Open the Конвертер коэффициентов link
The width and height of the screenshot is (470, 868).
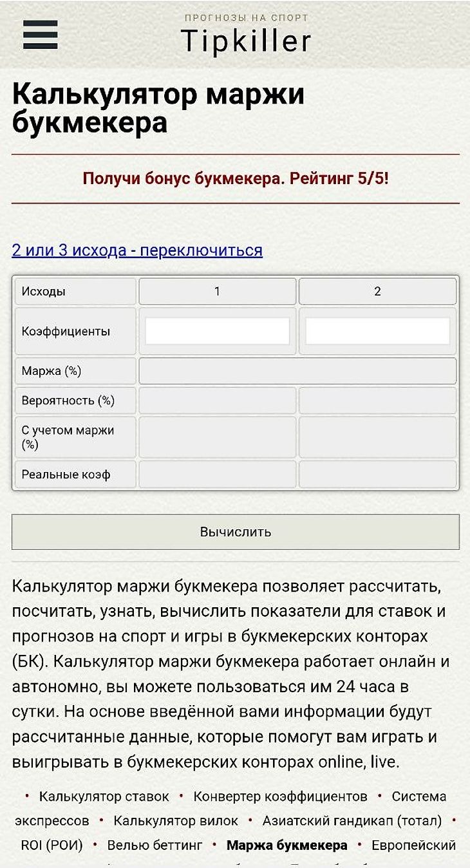point(280,797)
